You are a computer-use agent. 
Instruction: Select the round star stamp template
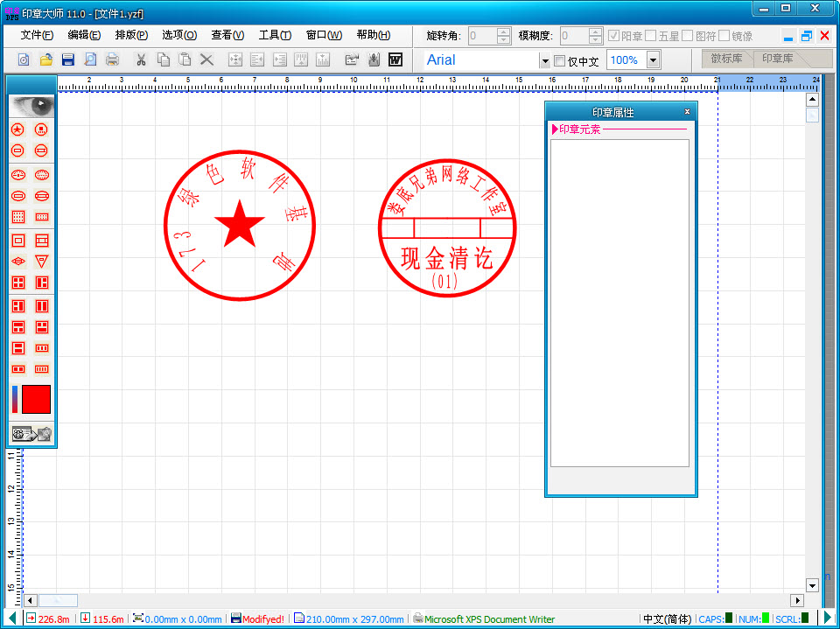(x=17, y=129)
